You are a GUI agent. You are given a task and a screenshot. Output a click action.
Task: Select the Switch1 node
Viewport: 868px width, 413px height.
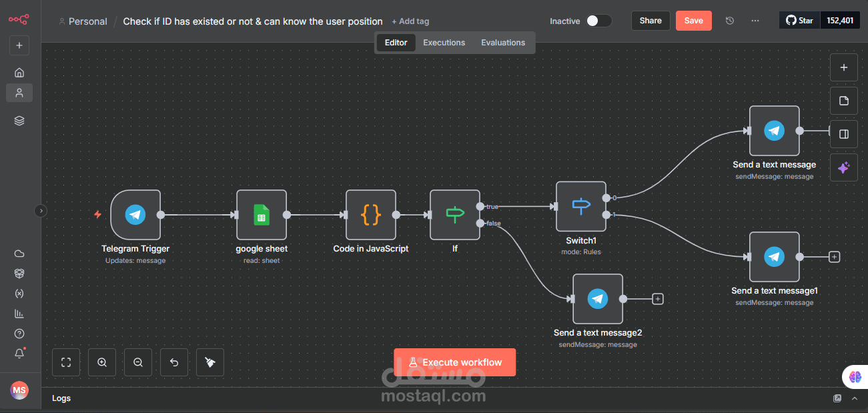point(581,206)
